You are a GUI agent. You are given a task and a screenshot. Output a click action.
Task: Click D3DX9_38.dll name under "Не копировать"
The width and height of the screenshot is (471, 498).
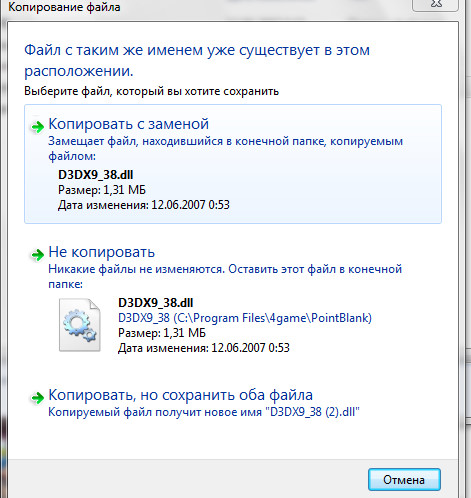point(156,303)
